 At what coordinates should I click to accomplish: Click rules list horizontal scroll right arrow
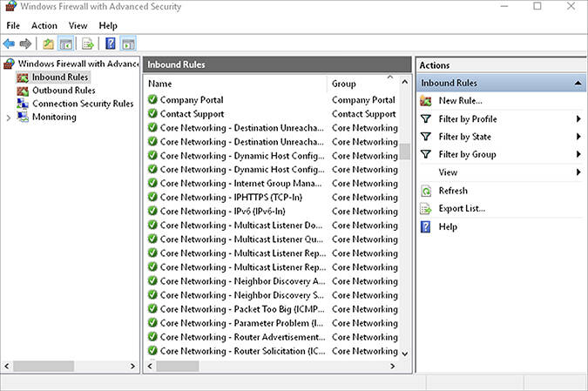392,367
